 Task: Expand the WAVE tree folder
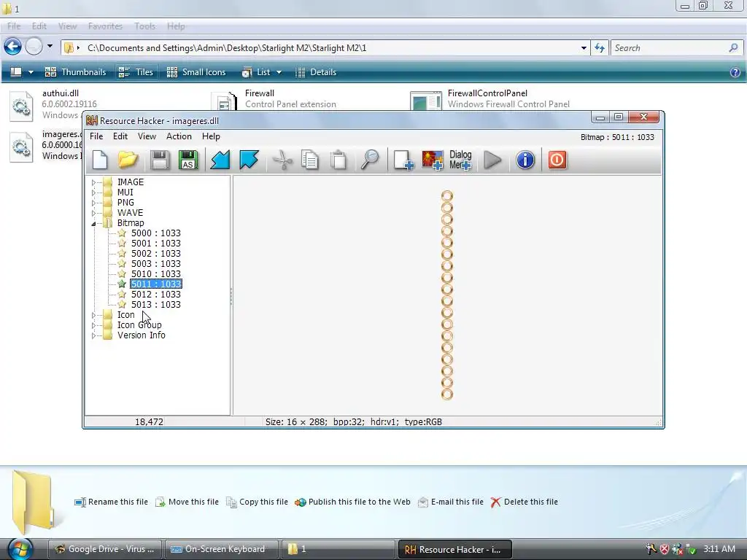click(x=93, y=213)
